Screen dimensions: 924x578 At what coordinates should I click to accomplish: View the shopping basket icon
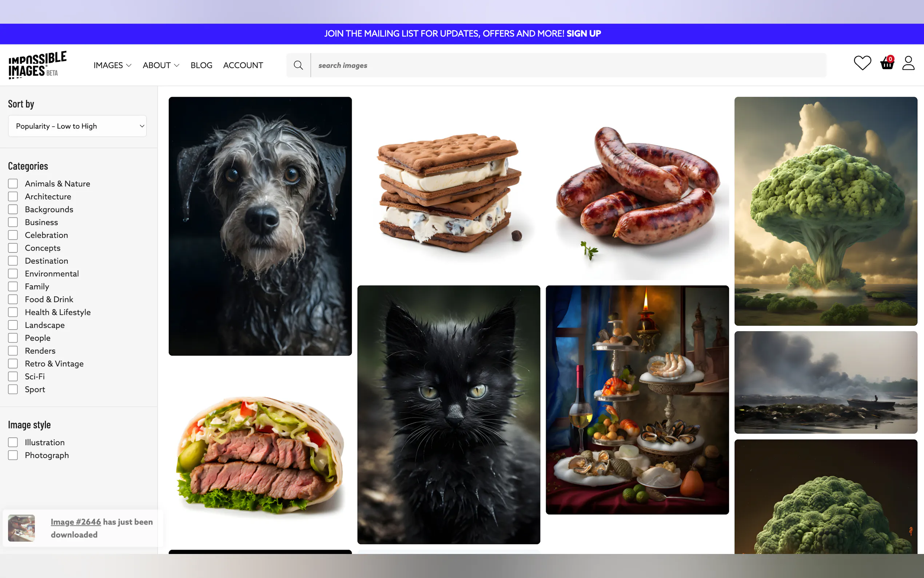point(887,64)
